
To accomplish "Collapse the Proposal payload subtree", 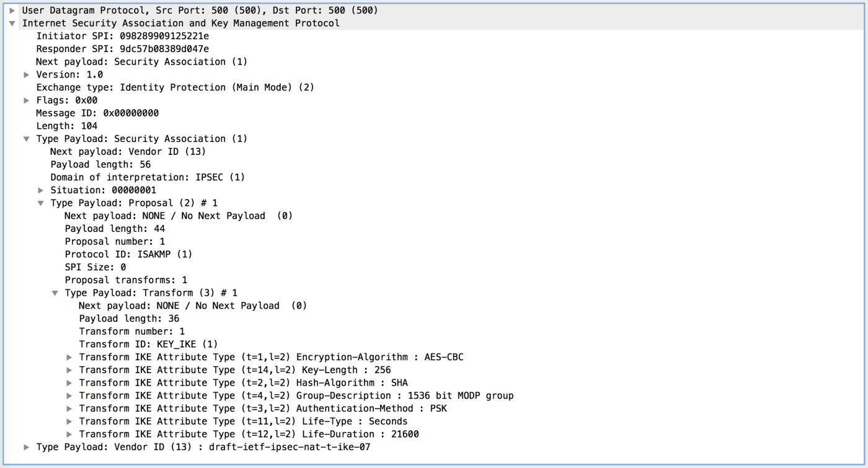I will point(41,203).
